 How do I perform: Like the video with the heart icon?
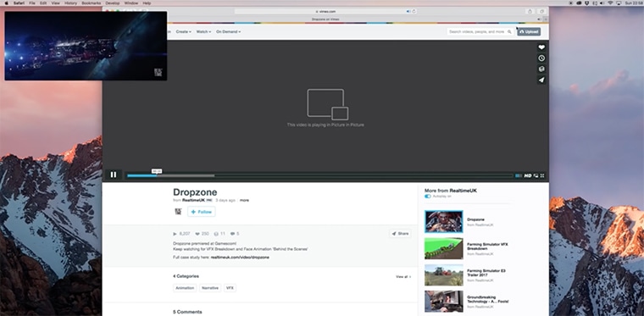(x=541, y=47)
